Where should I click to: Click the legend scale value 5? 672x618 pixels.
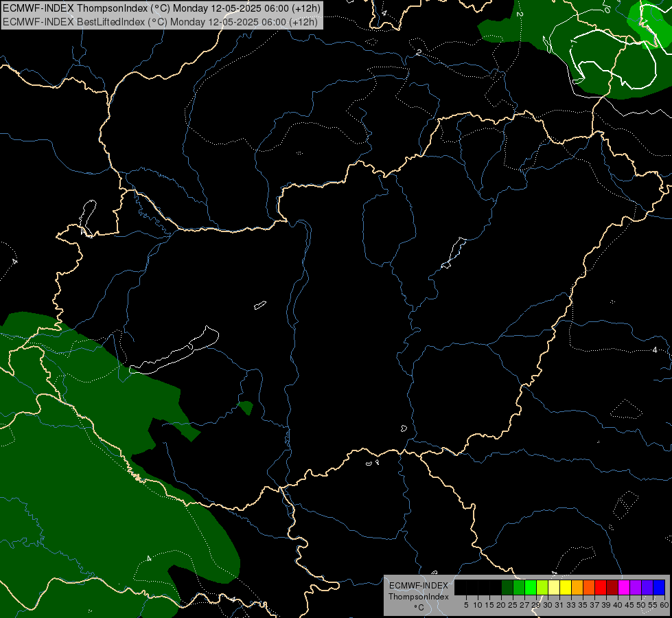coord(467,605)
